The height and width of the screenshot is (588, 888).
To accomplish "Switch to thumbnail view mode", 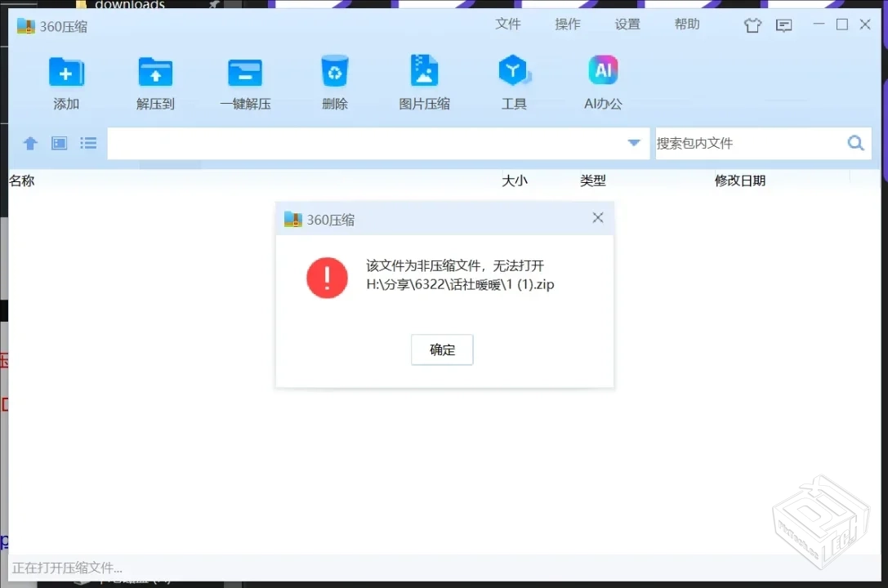I will pos(58,143).
